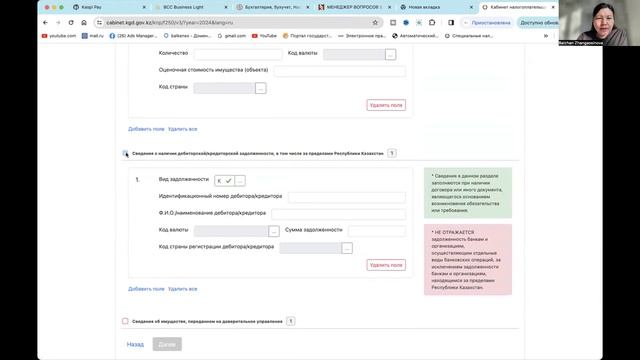Close the Kaspi Pay tab
Image resolution: width=640 pixels, height=360 pixels.
pyautogui.click(x=144, y=7)
